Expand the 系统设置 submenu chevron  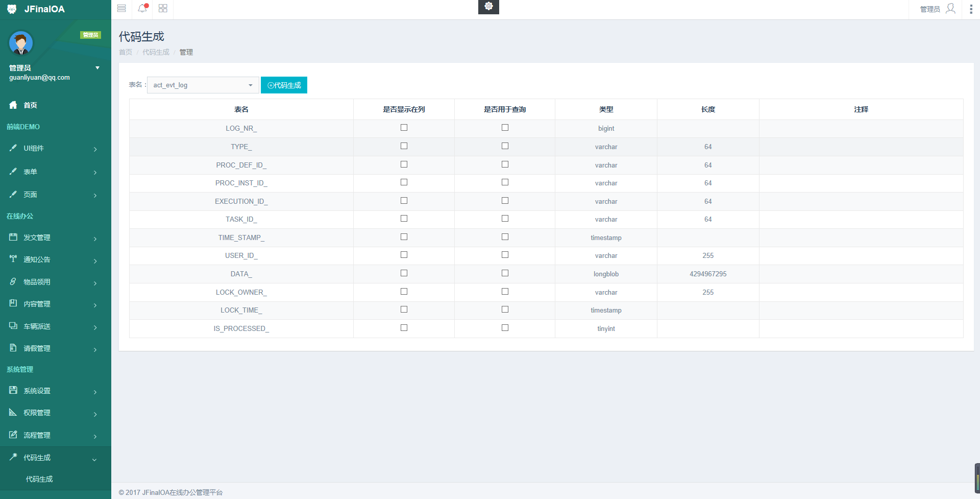coord(95,392)
